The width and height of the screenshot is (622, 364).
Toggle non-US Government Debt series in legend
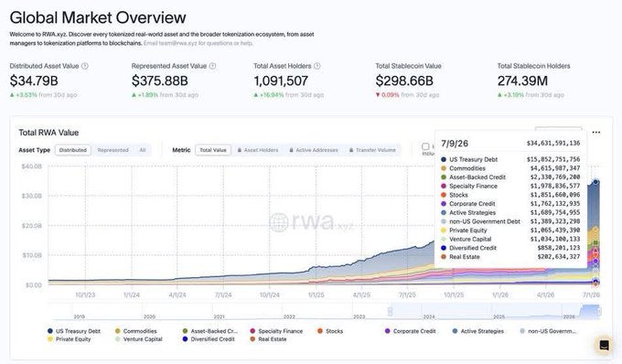click(548, 331)
